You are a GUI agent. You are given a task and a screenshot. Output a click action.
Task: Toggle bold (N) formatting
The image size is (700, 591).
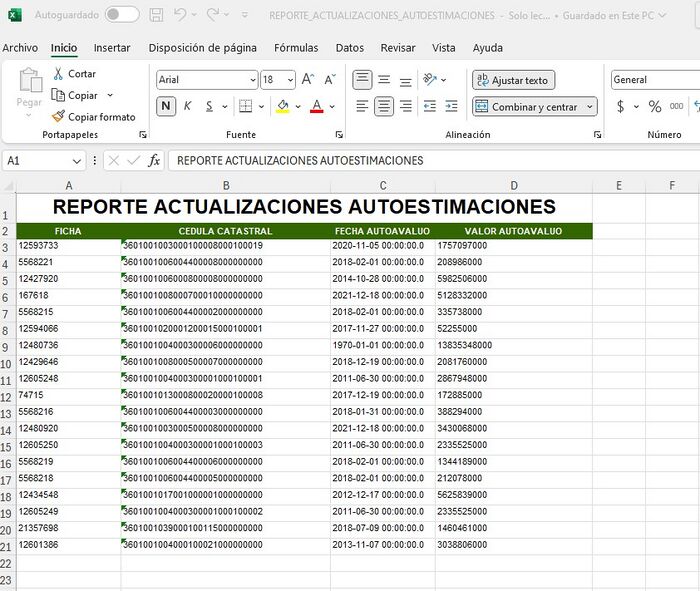(166, 106)
